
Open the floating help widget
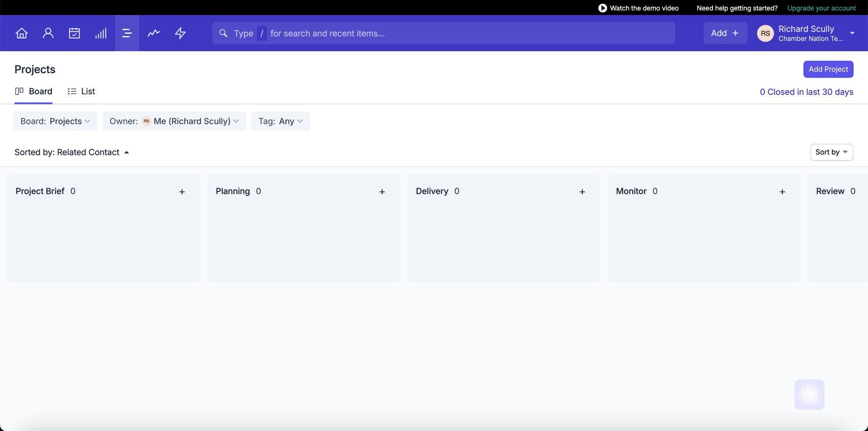809,394
